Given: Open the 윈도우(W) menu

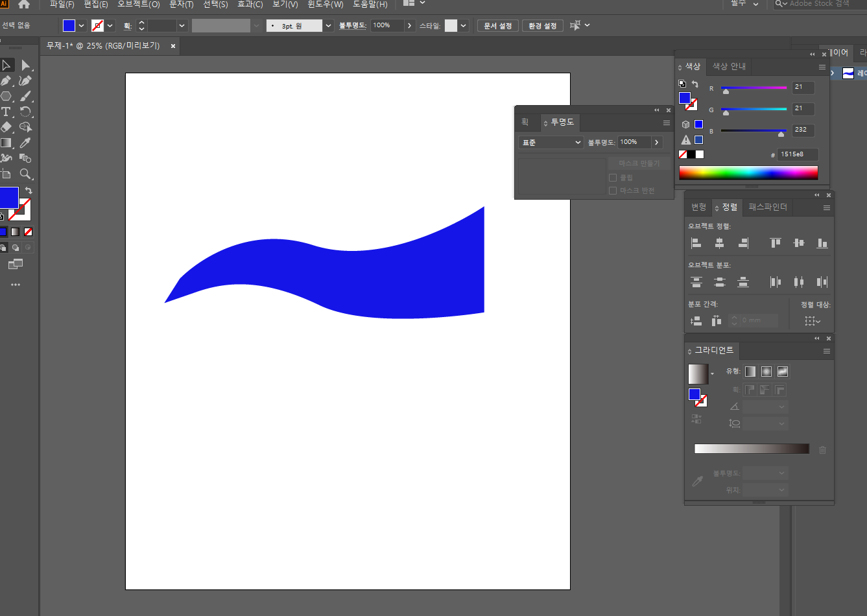Looking at the screenshot, I should 326,5.
